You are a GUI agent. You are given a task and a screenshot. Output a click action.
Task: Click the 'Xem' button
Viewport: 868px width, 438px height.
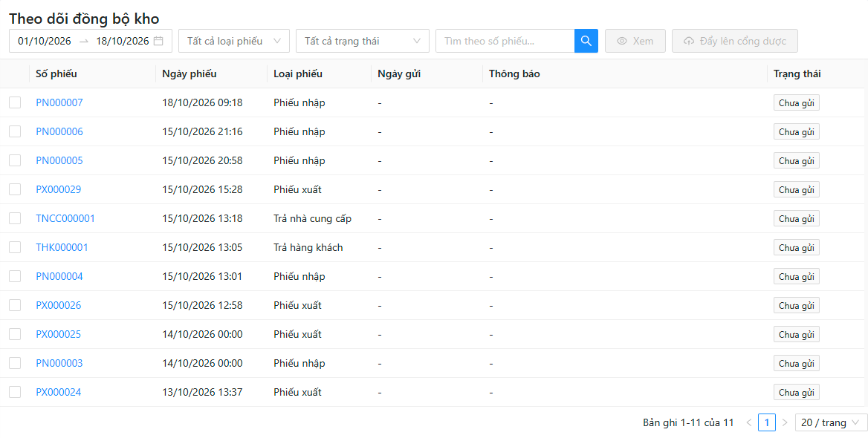(x=635, y=41)
